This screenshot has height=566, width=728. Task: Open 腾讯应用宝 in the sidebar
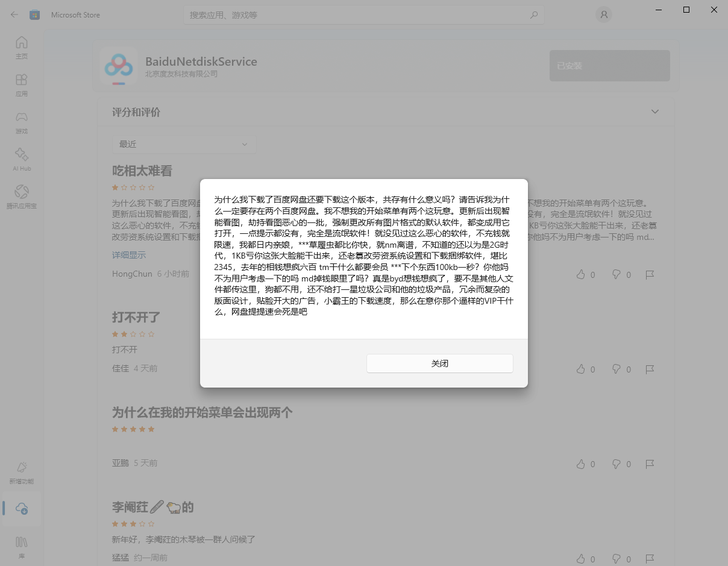(x=22, y=197)
